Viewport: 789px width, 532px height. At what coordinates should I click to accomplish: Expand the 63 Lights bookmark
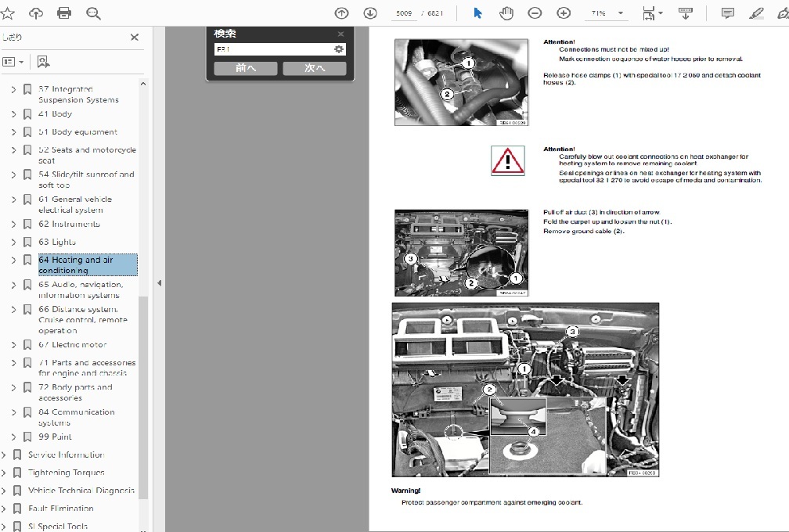tap(13, 243)
